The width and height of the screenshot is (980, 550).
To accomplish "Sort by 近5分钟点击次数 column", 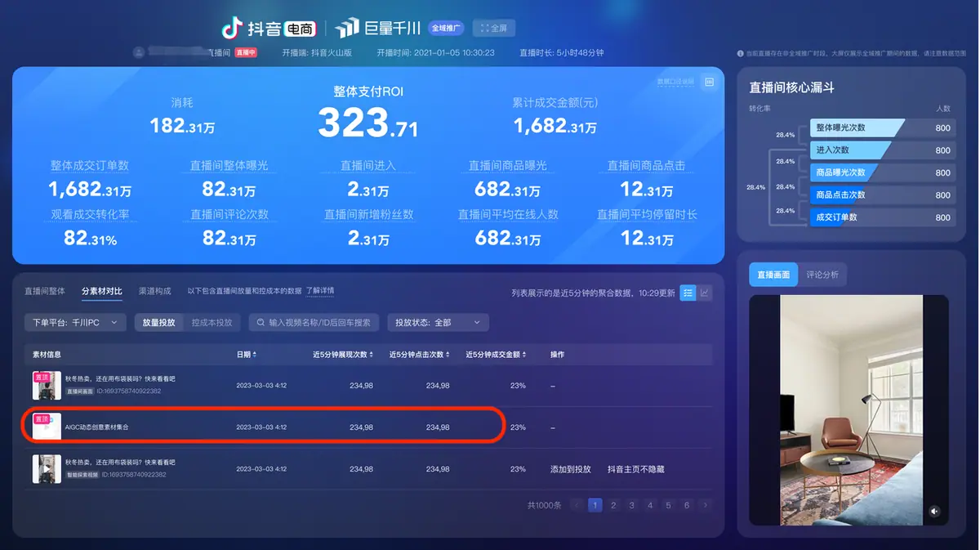I will pos(419,355).
